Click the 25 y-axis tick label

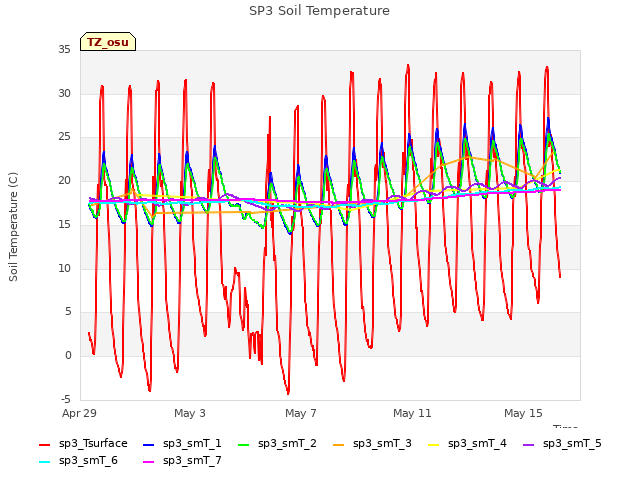64,137
